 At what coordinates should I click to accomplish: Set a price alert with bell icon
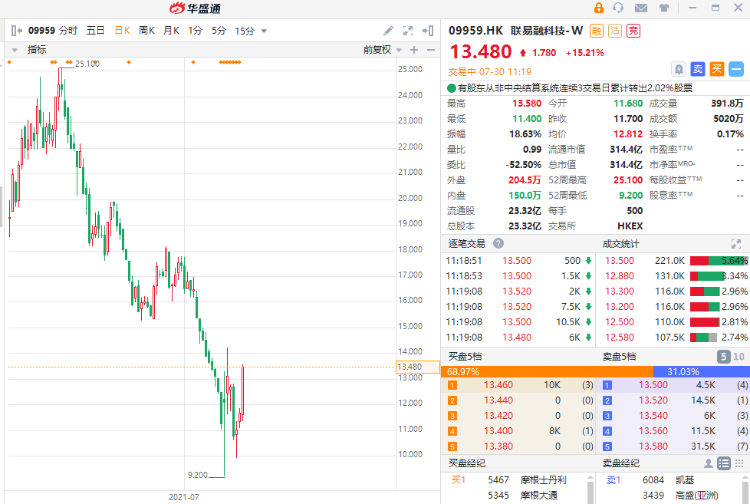point(679,69)
